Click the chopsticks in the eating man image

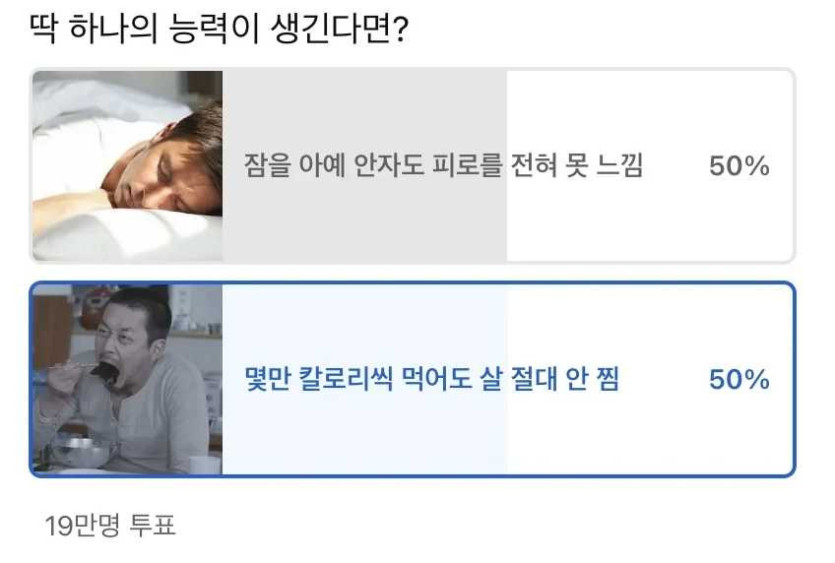[x=67, y=366]
